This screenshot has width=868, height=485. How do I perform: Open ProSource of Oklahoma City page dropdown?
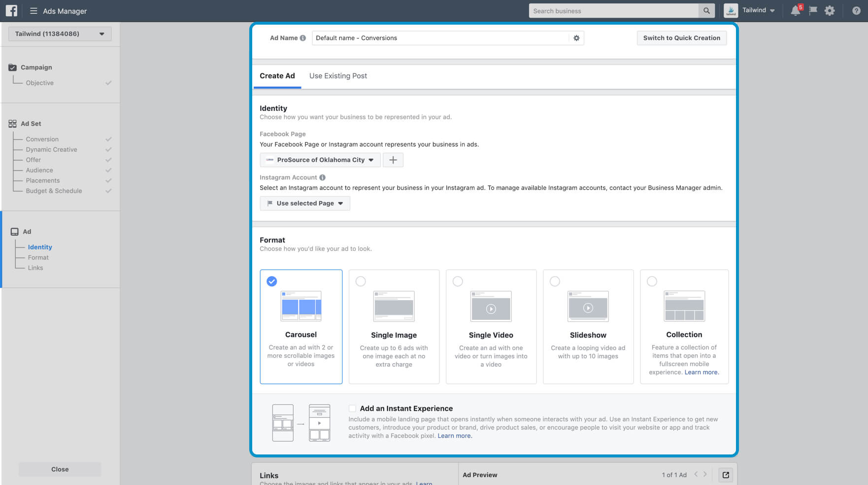(x=320, y=160)
